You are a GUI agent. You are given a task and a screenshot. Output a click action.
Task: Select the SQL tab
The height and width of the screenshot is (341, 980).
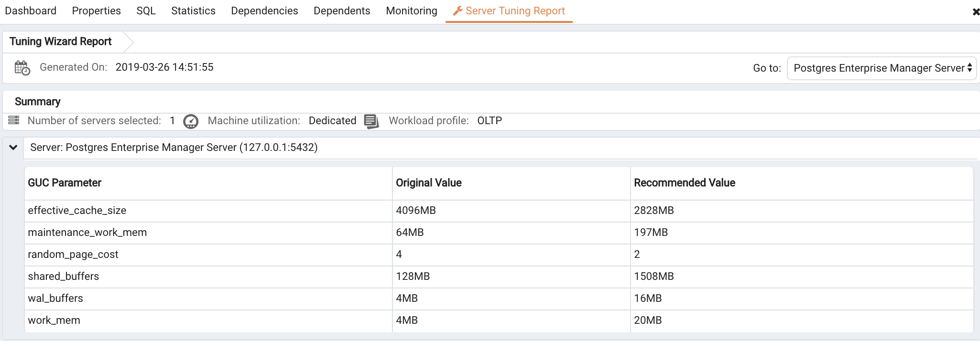click(146, 11)
